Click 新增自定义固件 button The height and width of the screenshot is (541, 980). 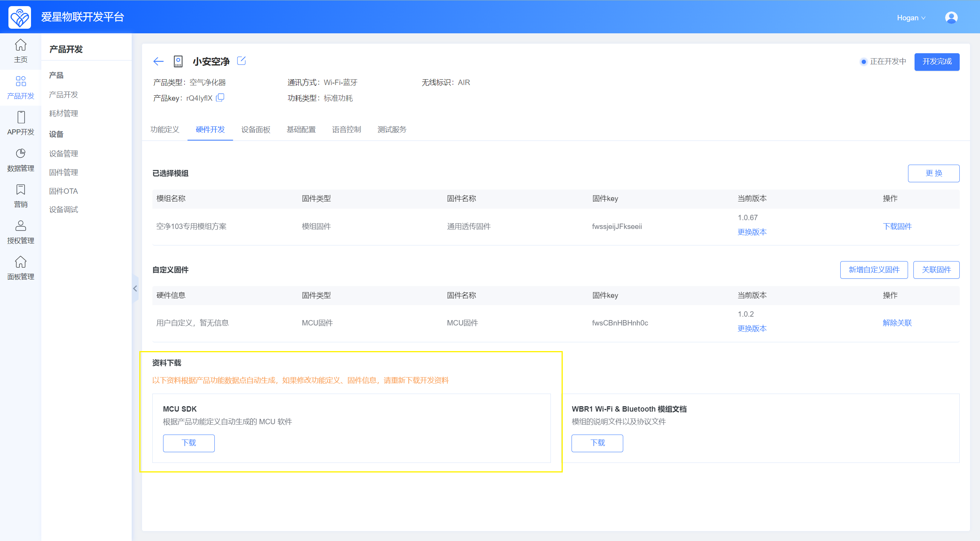pyautogui.click(x=874, y=270)
